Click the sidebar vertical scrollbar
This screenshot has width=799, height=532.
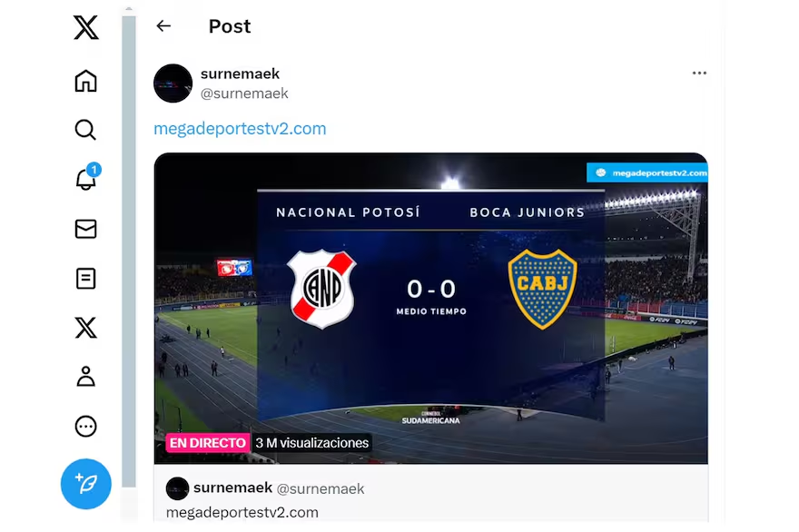[129, 251]
